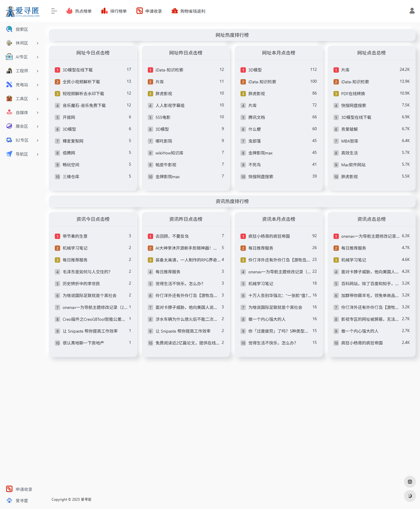Click wikiHow知识库 entry
420x509 pixels.
(x=169, y=153)
